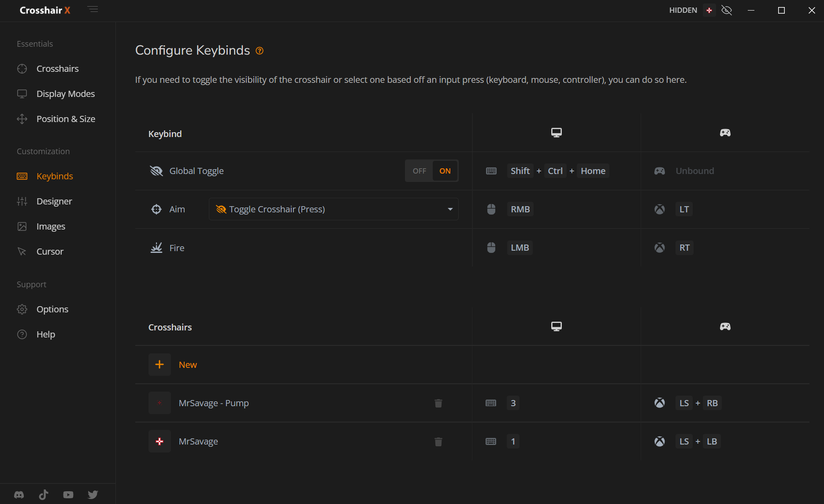The image size is (824, 504).
Task: Switch to the Keybinds section
Action: tap(54, 176)
